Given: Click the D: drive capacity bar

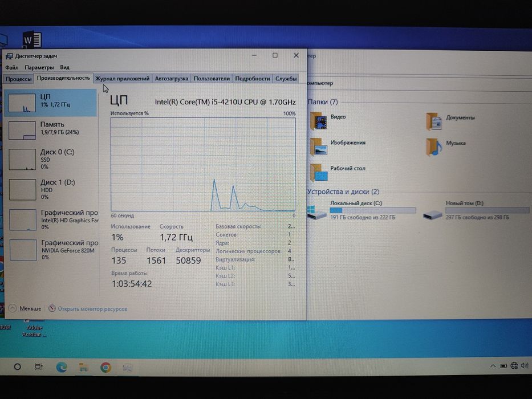Looking at the screenshot, I should [x=487, y=210].
